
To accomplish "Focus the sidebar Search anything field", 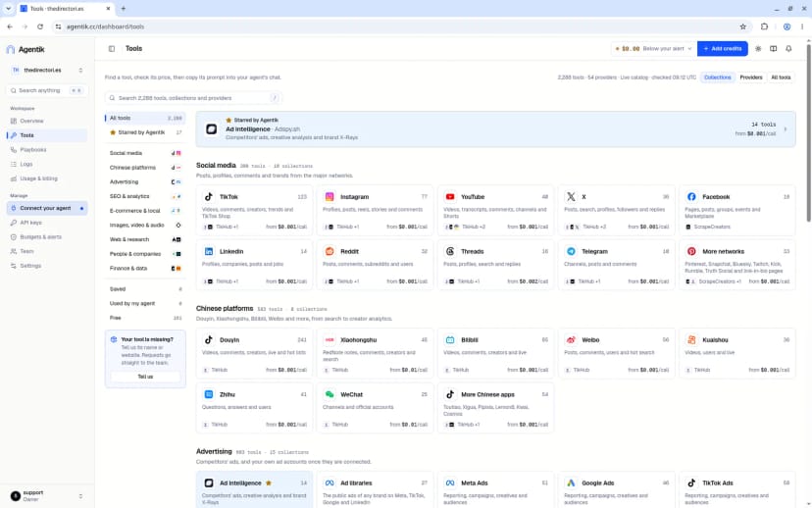I will tap(47, 90).
